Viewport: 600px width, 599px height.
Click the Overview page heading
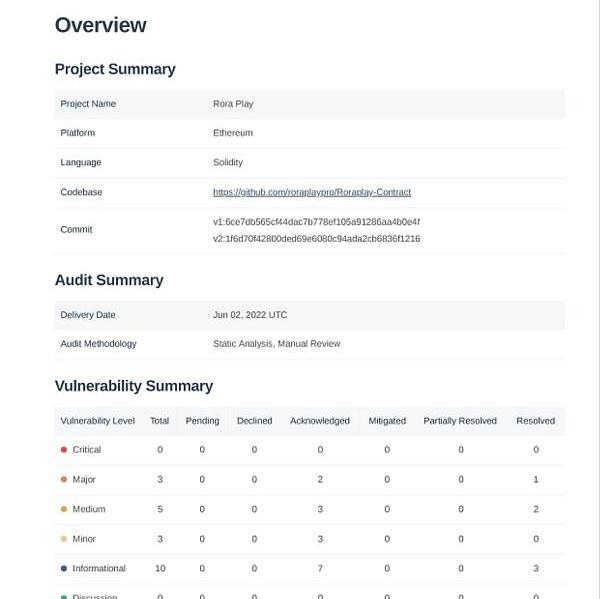[100, 25]
